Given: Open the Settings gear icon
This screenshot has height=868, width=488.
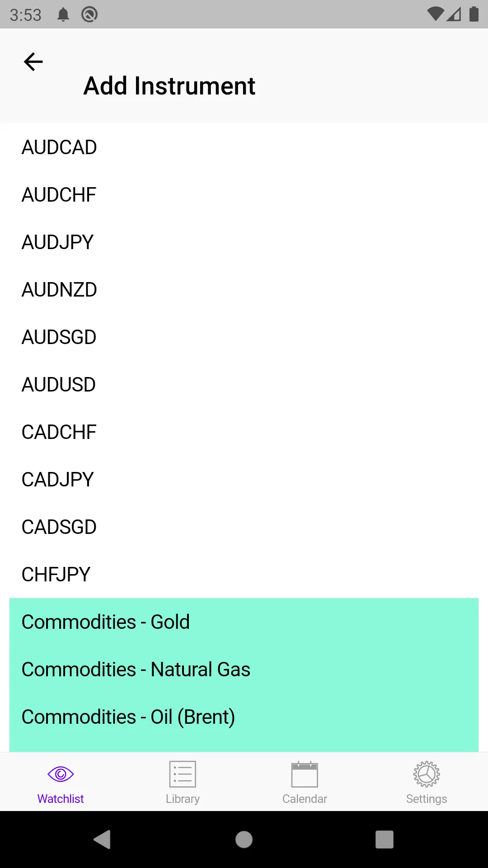Looking at the screenshot, I should pyautogui.click(x=427, y=774).
